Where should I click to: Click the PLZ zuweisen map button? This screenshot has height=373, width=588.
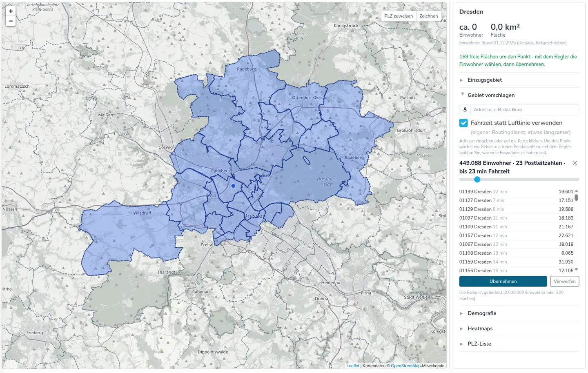[x=399, y=16]
